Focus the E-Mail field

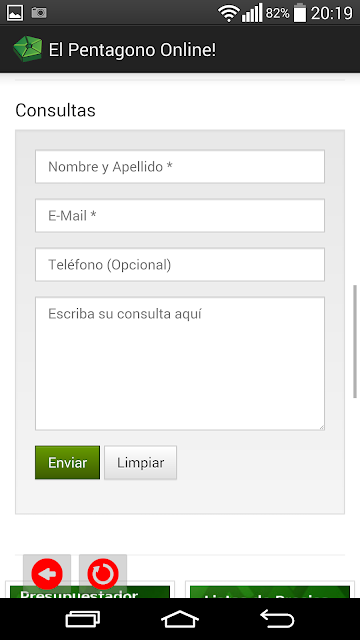point(180,216)
